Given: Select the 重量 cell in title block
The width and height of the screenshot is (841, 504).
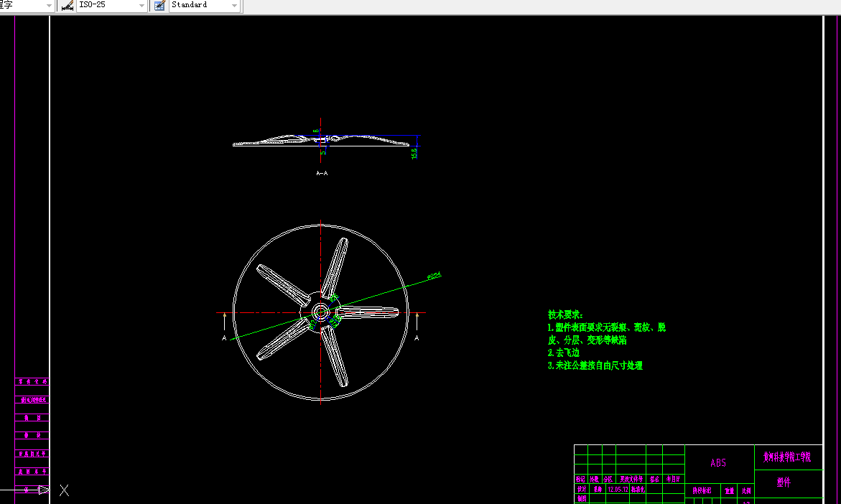Looking at the screenshot, I should point(730,490).
